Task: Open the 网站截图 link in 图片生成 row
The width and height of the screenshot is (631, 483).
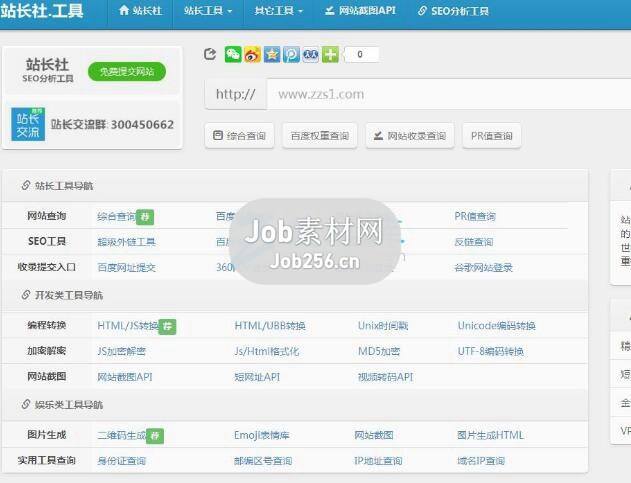Action: 374,435
